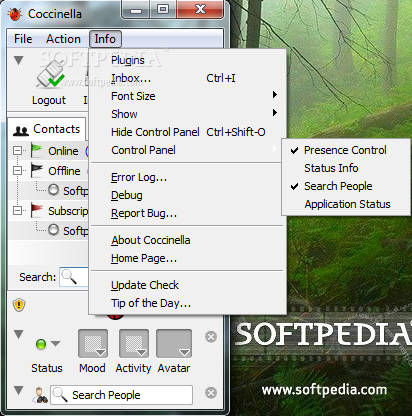
Task: Select Plugins from Info menu
Action: [188, 60]
